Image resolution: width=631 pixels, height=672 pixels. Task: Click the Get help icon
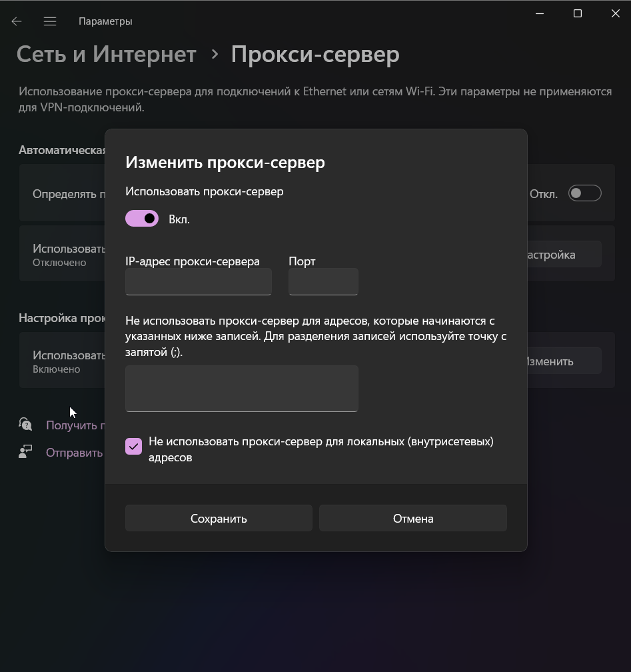click(x=25, y=424)
